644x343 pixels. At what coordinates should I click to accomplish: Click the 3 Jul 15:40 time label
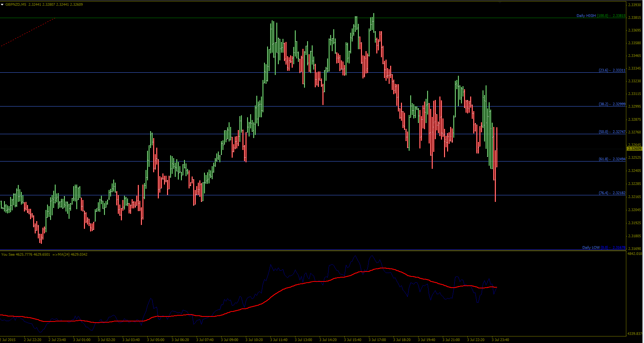(352, 340)
